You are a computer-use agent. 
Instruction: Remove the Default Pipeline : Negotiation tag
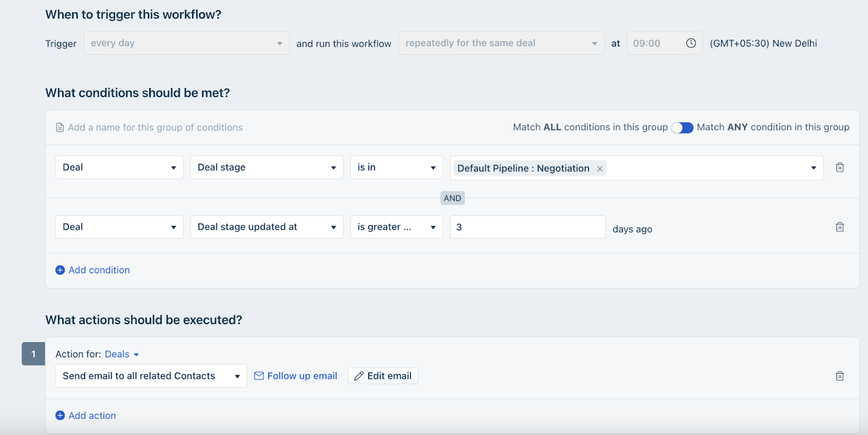[x=599, y=169]
